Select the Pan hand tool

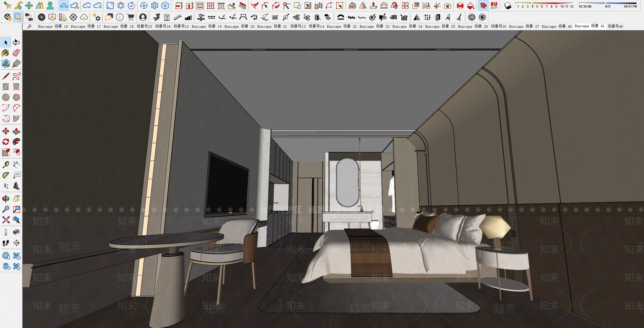pyautogui.click(x=17, y=199)
